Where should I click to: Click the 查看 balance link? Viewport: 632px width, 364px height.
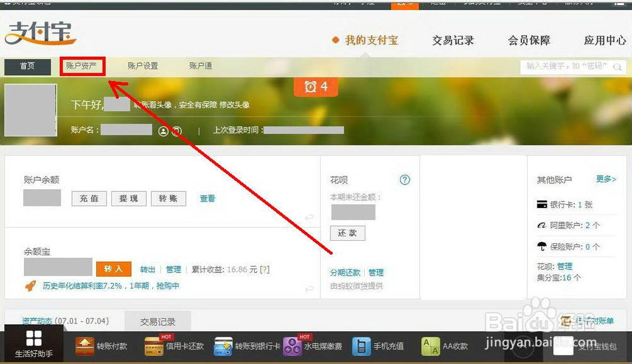(x=207, y=198)
